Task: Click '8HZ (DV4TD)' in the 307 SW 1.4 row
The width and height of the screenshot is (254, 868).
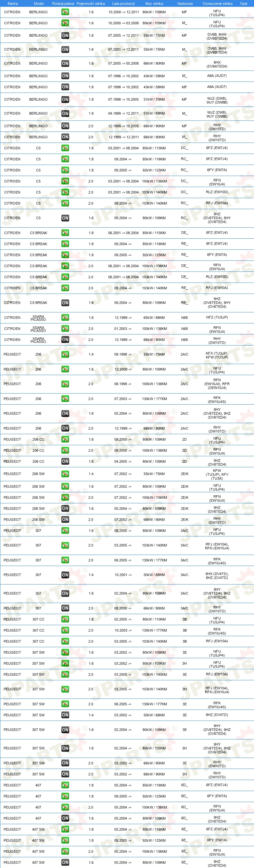Action: click(x=217, y=715)
